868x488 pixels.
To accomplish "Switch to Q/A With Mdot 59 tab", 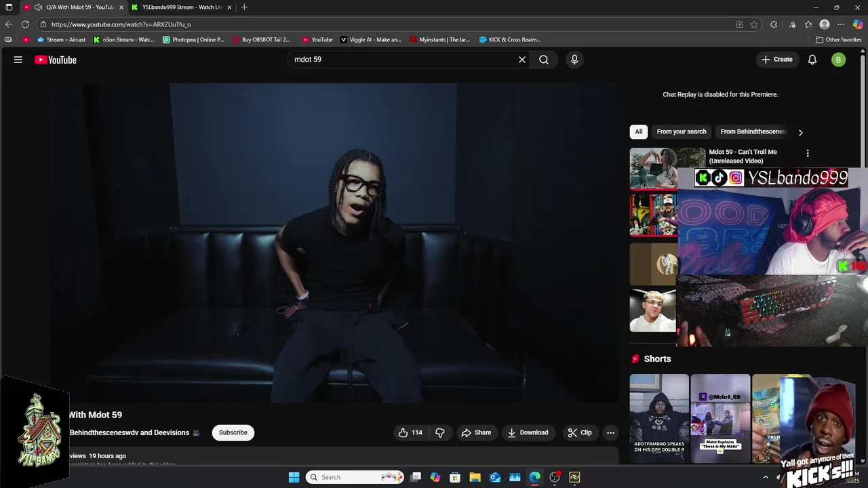I will [73, 7].
